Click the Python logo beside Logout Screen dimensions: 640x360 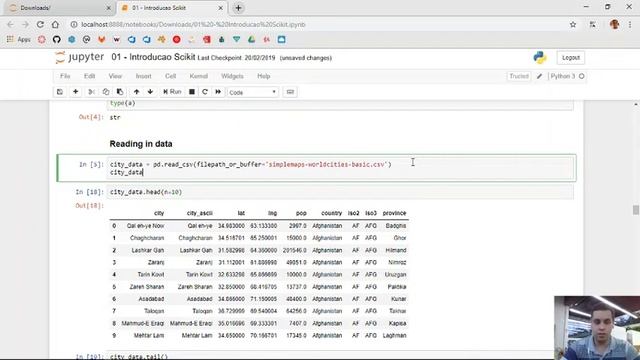[540, 58]
